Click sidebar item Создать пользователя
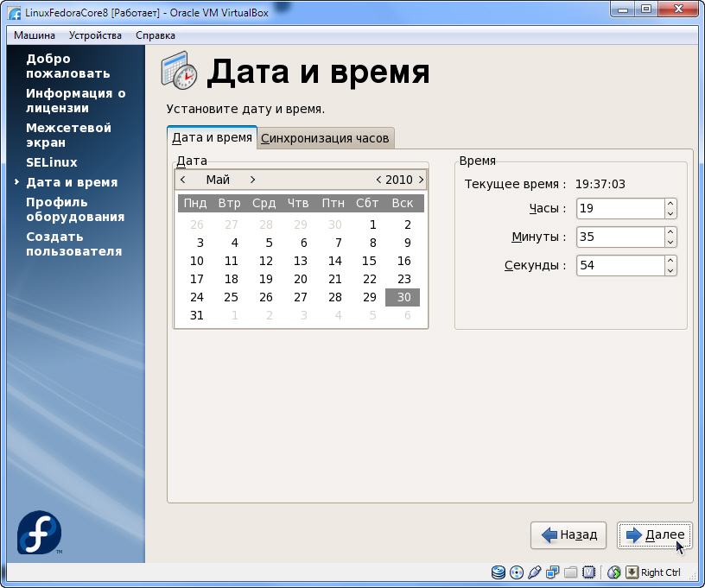Image resolution: width=705 pixels, height=588 pixels. coord(73,243)
